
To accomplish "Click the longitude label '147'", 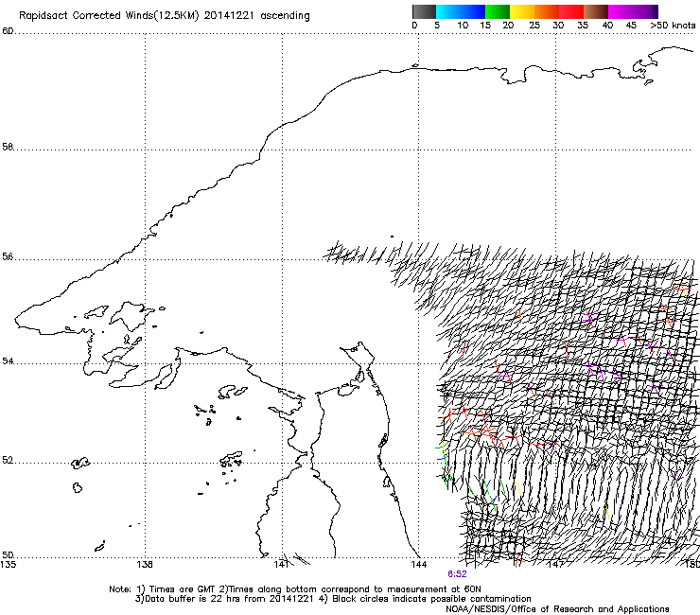I will point(555,565).
